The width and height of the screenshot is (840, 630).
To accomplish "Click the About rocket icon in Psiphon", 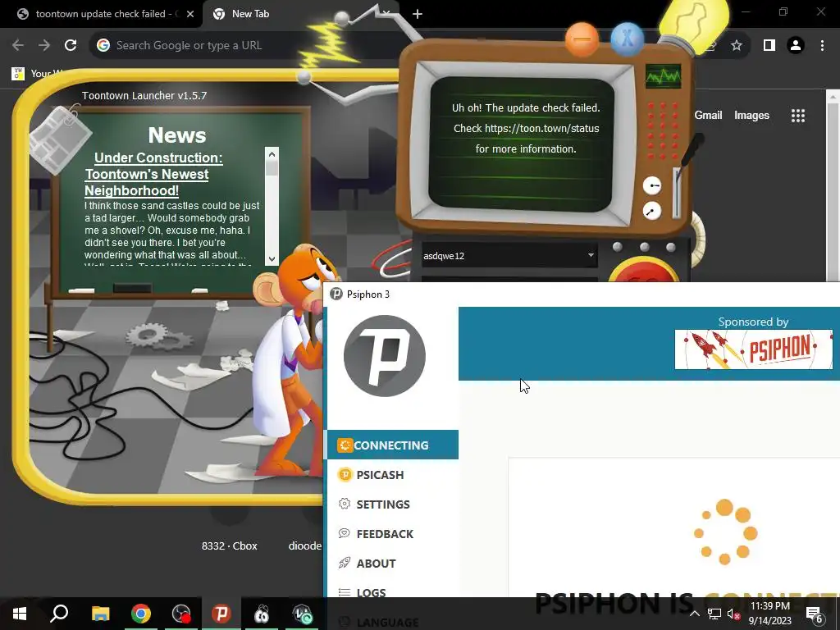I will pos(345,563).
